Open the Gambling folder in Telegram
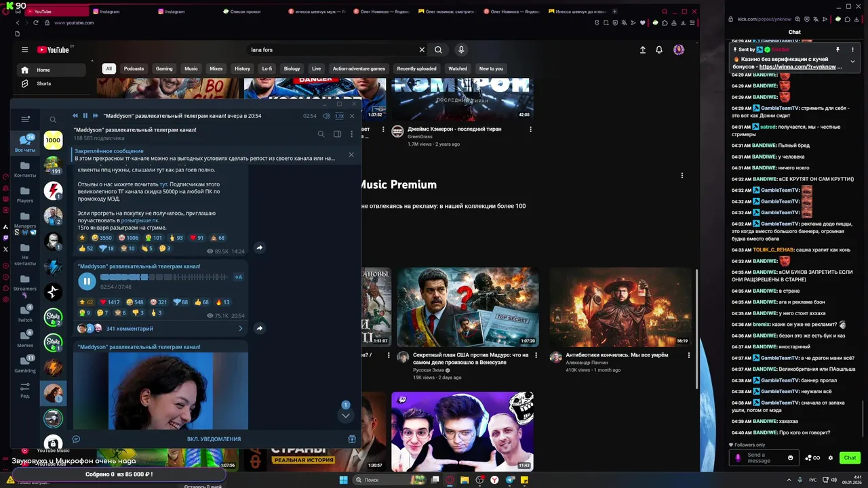This screenshot has height=488, width=868. [x=25, y=363]
